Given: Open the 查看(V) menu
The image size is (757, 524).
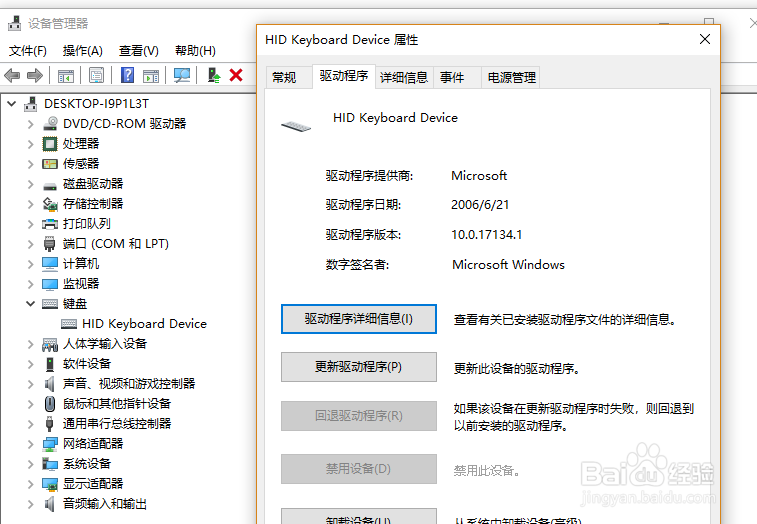Looking at the screenshot, I should coord(139,51).
